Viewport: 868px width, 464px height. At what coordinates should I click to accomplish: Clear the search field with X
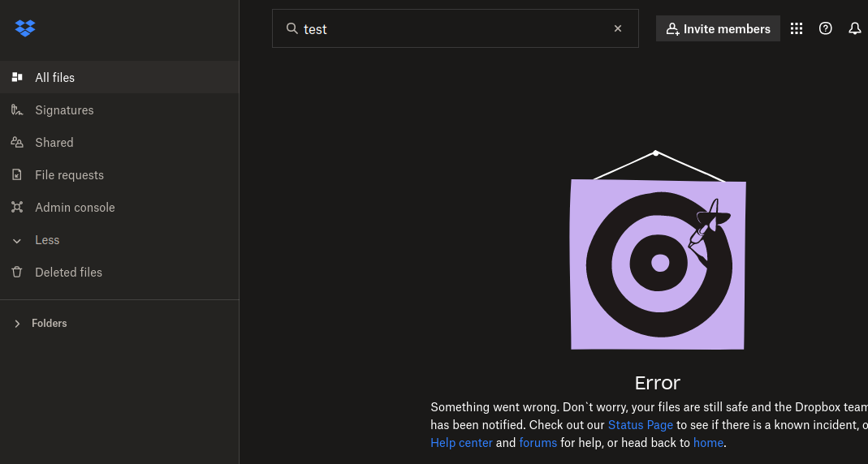click(617, 28)
